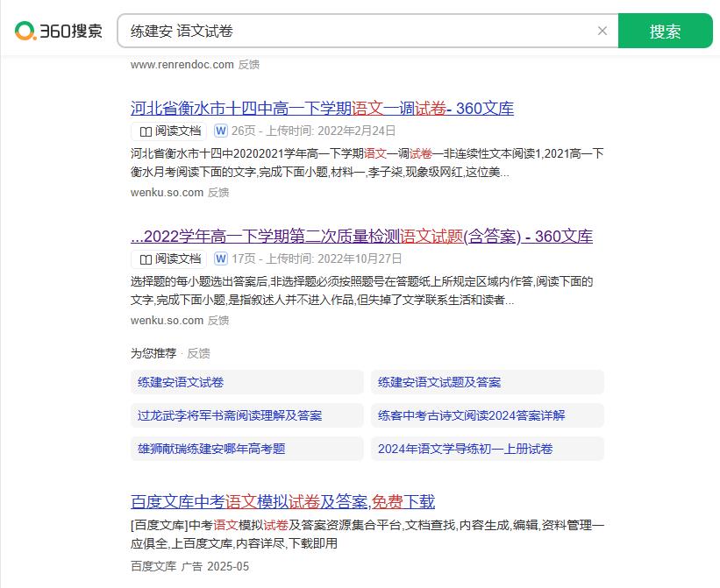Open 百度文库中考语文模拟试卷及答案 ad link
Image resolution: width=720 pixels, height=588 pixels.
coord(282,501)
